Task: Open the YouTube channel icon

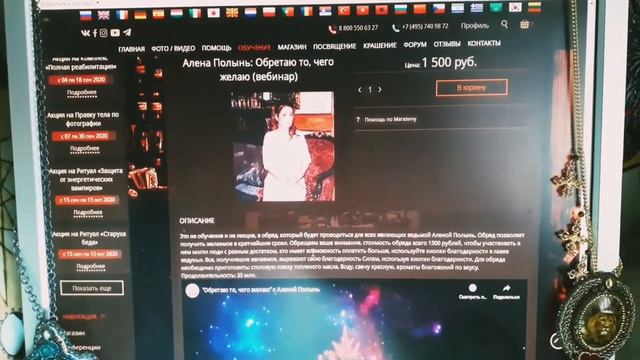Action: tap(115, 32)
